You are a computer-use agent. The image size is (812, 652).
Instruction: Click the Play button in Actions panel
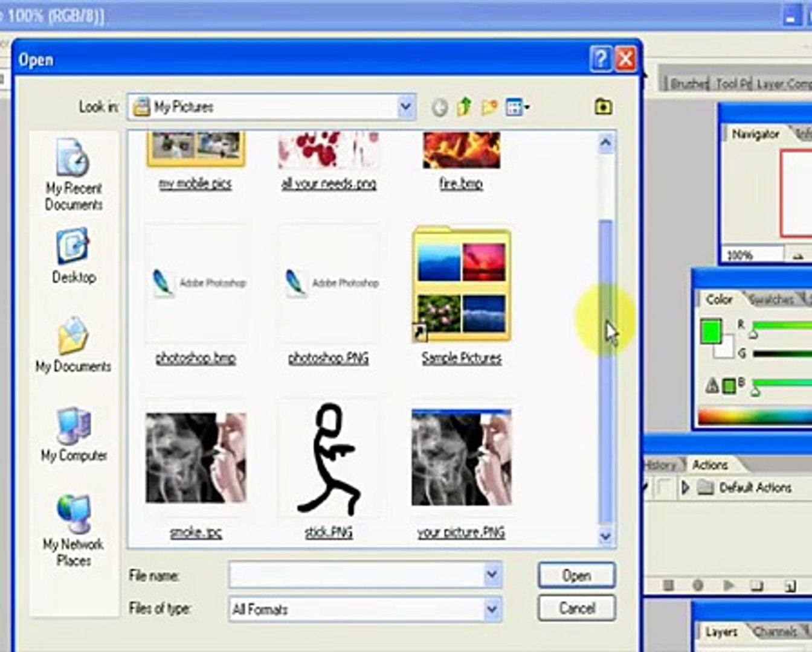point(728,585)
